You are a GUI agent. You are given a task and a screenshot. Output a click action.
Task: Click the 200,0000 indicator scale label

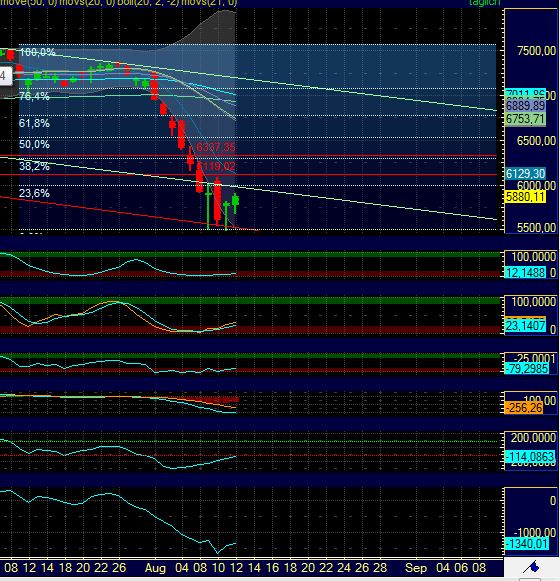(x=533, y=438)
